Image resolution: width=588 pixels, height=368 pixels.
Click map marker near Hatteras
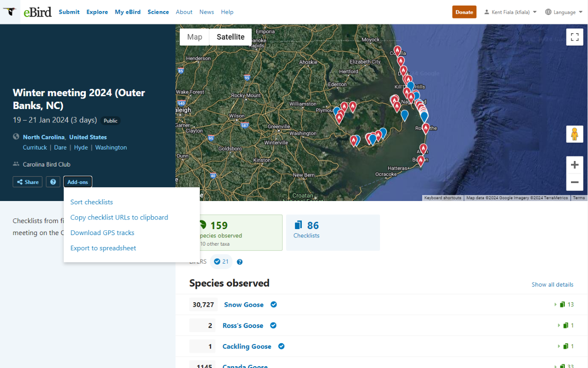pyautogui.click(x=420, y=161)
